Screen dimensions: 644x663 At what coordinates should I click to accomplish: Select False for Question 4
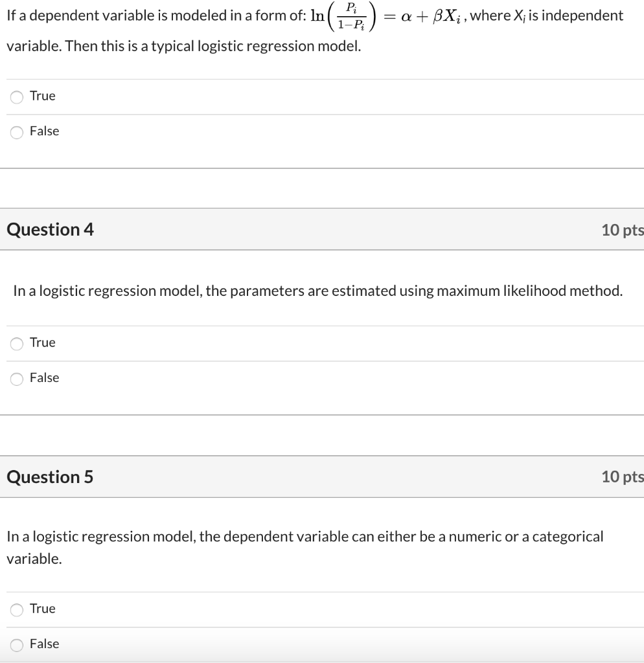[16, 379]
